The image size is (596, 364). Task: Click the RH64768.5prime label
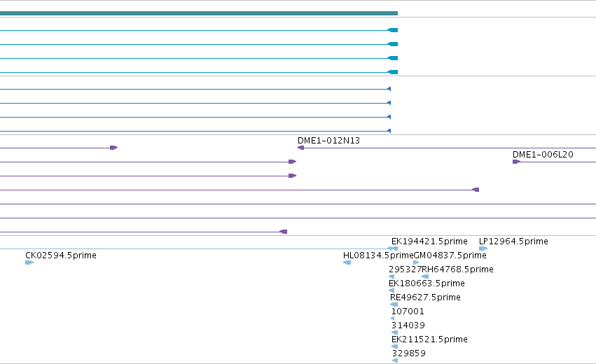pos(458,269)
